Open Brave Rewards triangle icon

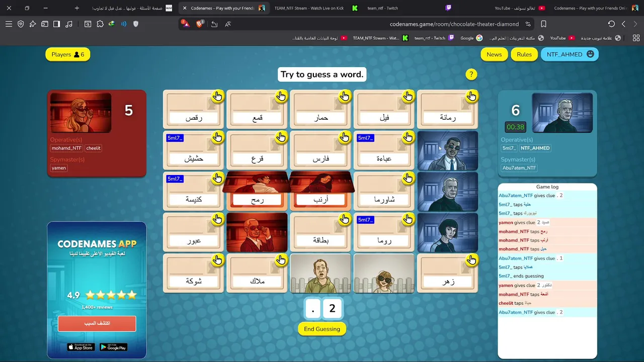click(x=186, y=24)
